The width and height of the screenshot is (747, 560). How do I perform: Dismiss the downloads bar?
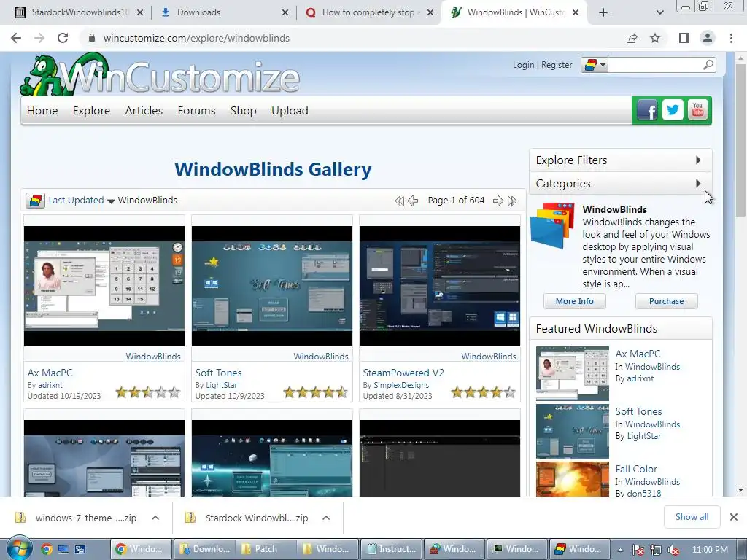coord(734,517)
